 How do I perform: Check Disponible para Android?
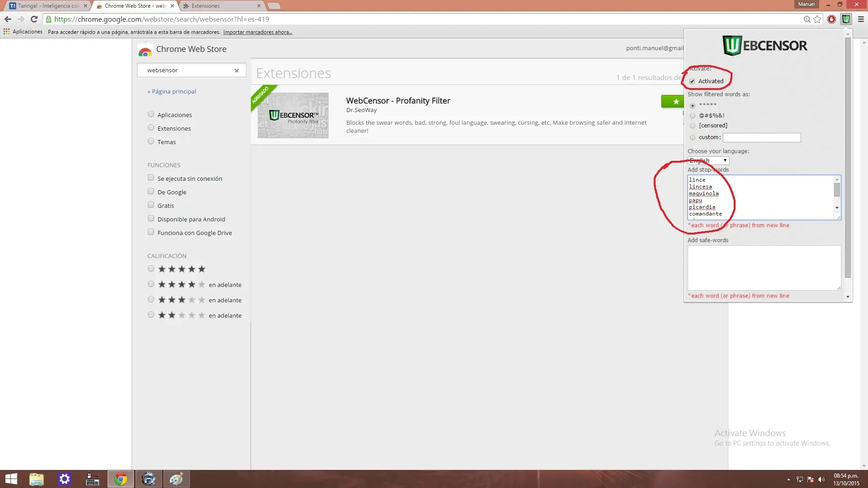point(151,218)
